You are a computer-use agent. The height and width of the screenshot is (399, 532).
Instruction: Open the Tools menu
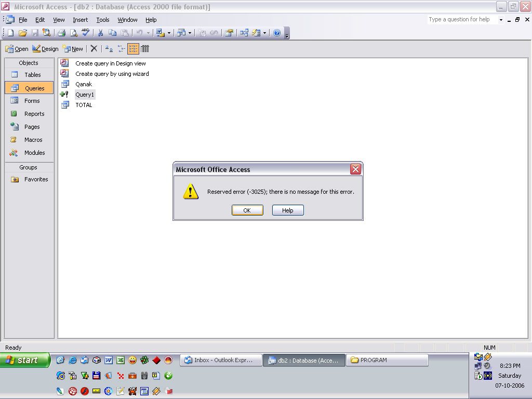[x=103, y=20]
